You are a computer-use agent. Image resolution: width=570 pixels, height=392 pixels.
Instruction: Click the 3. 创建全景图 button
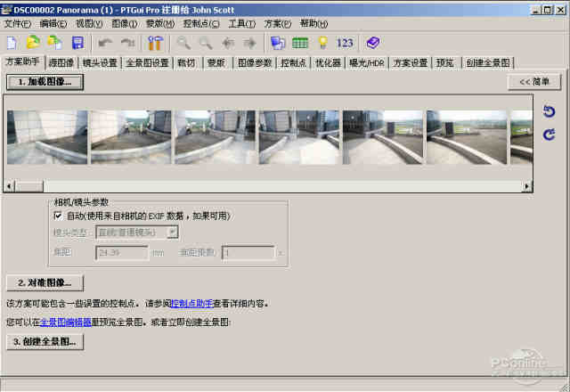tap(45, 341)
